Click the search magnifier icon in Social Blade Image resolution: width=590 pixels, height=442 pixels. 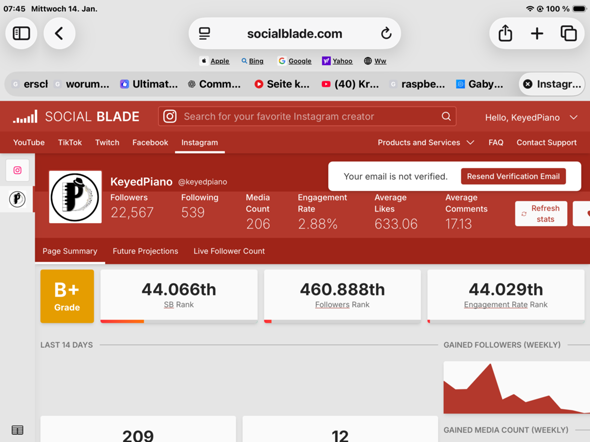pos(446,117)
